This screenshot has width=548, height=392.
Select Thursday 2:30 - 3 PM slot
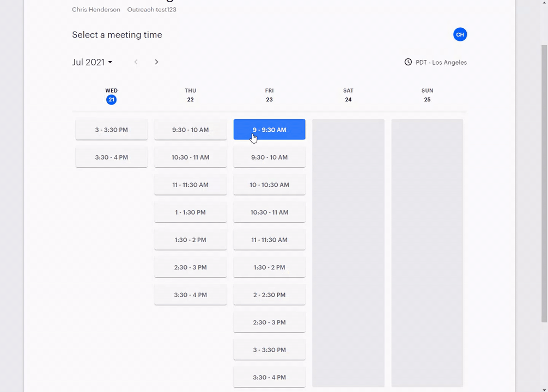click(x=190, y=267)
